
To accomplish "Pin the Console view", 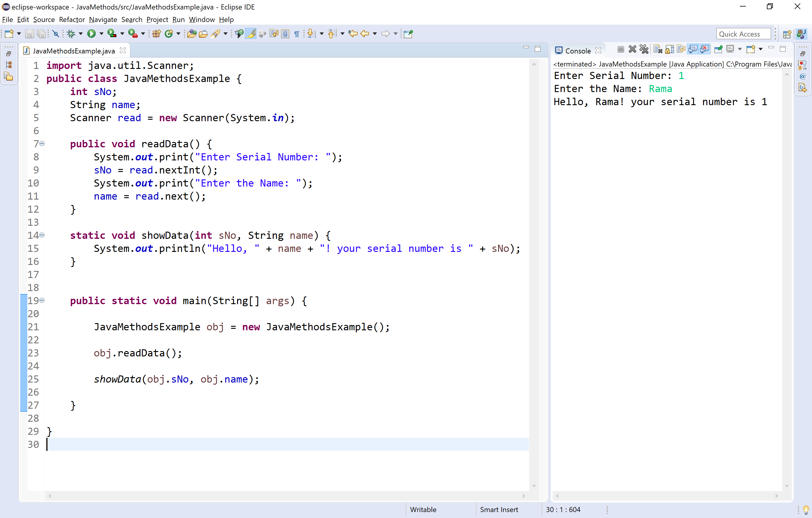I will point(718,49).
